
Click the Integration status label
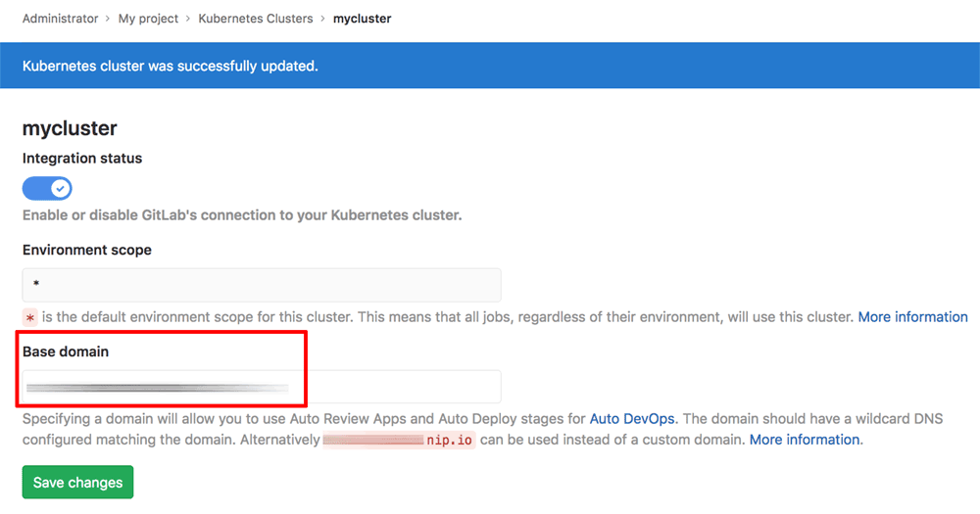[82, 158]
